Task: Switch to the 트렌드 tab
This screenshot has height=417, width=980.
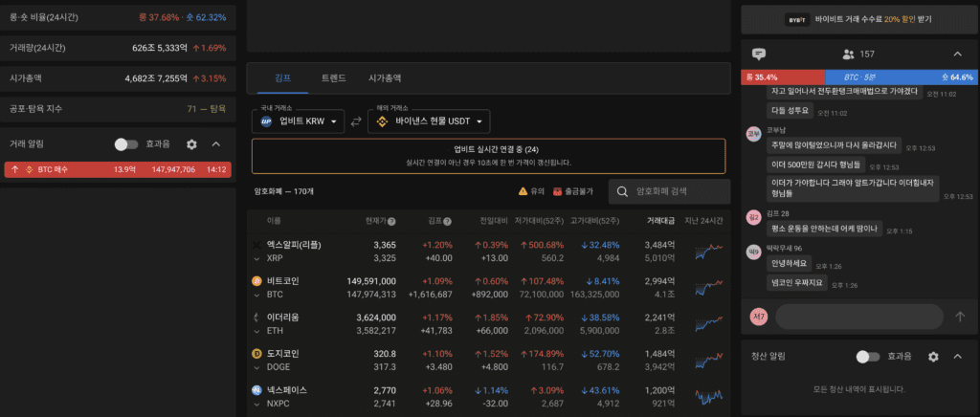Action: 334,78
